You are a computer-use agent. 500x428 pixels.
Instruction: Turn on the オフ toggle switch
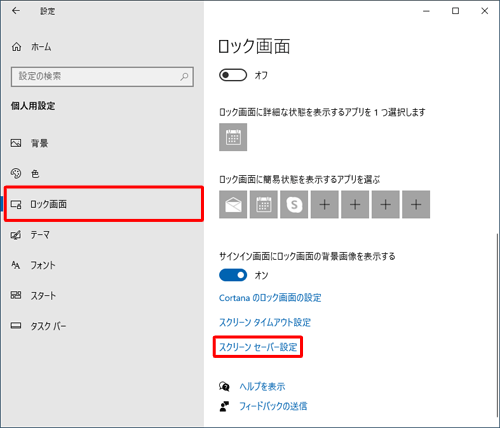[233, 75]
